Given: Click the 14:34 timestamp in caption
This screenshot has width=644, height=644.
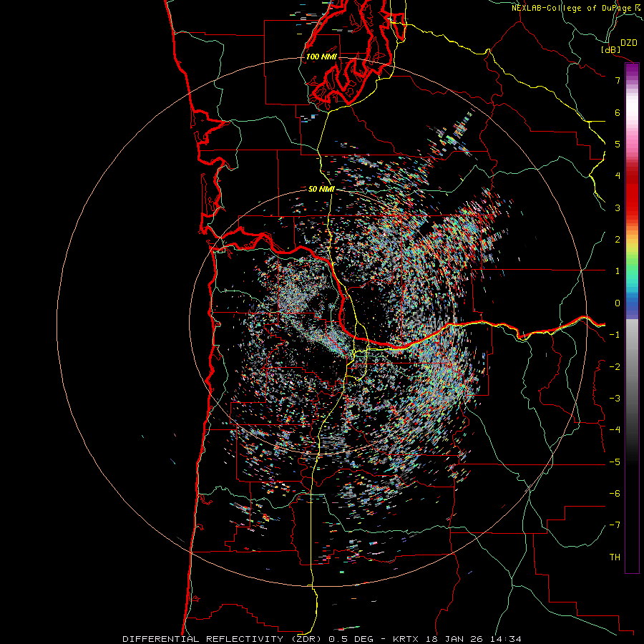Looking at the screenshot, I should coord(504,639).
